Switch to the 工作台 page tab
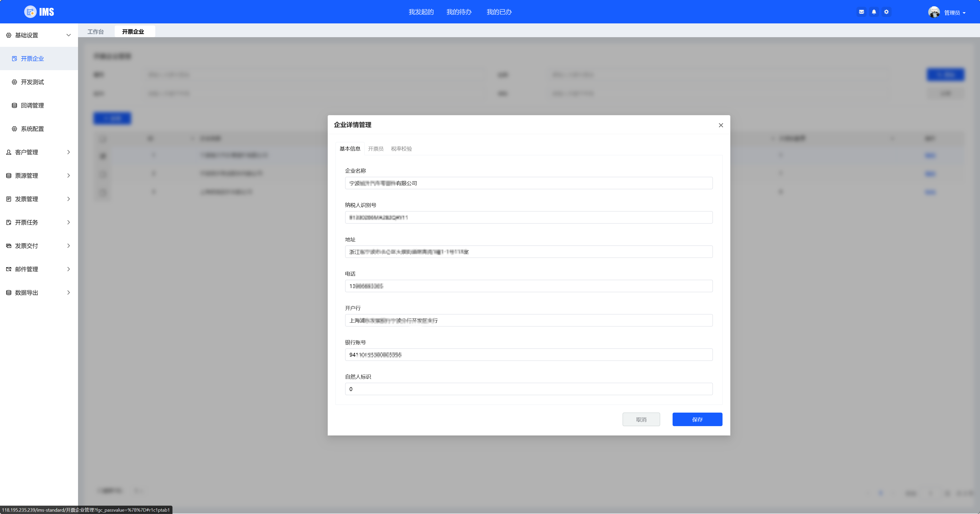The width and height of the screenshot is (980, 514). click(95, 31)
